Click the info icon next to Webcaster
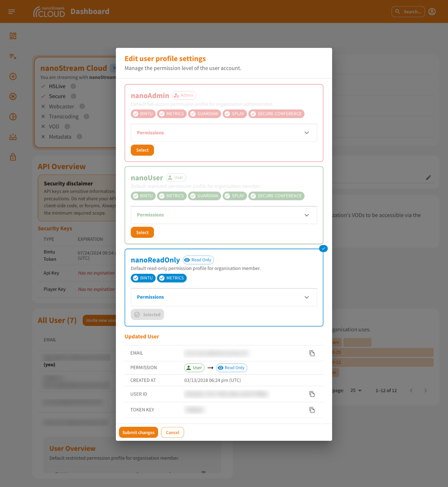 click(x=82, y=106)
